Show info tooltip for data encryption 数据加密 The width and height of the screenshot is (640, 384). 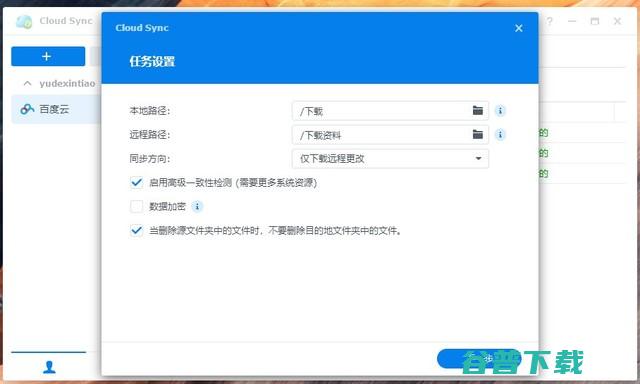(x=197, y=206)
